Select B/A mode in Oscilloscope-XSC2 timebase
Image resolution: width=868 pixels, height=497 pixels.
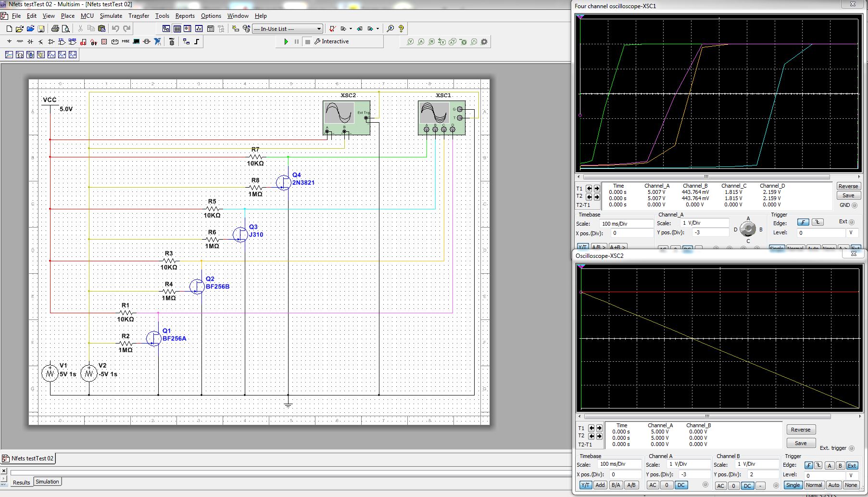(x=616, y=485)
